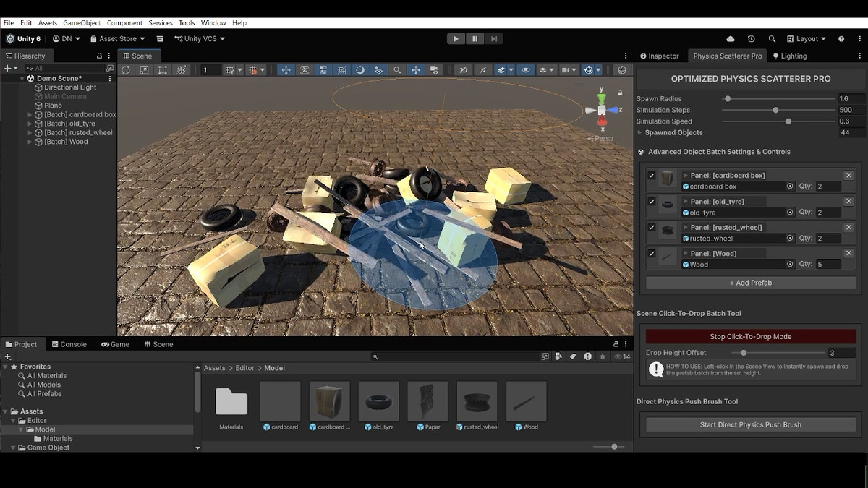The height and width of the screenshot is (488, 868).
Task: Click the + Add Prefab button
Action: 751,283
